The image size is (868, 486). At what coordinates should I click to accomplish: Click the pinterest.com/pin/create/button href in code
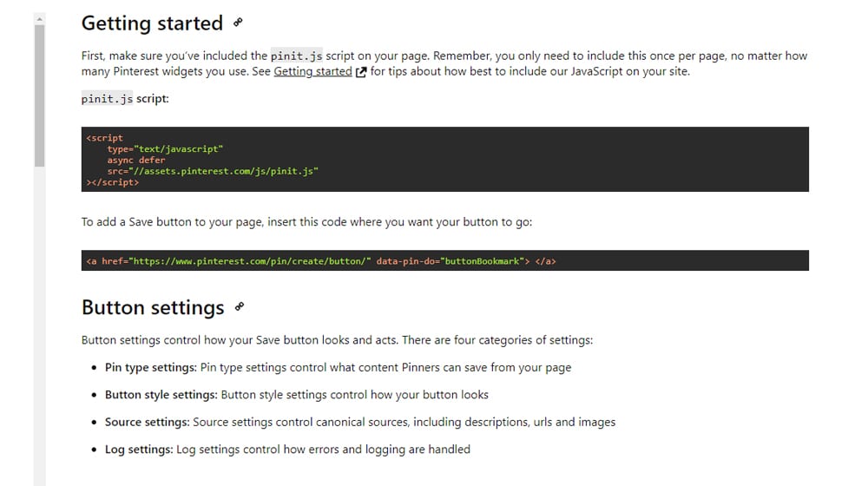[250, 261]
